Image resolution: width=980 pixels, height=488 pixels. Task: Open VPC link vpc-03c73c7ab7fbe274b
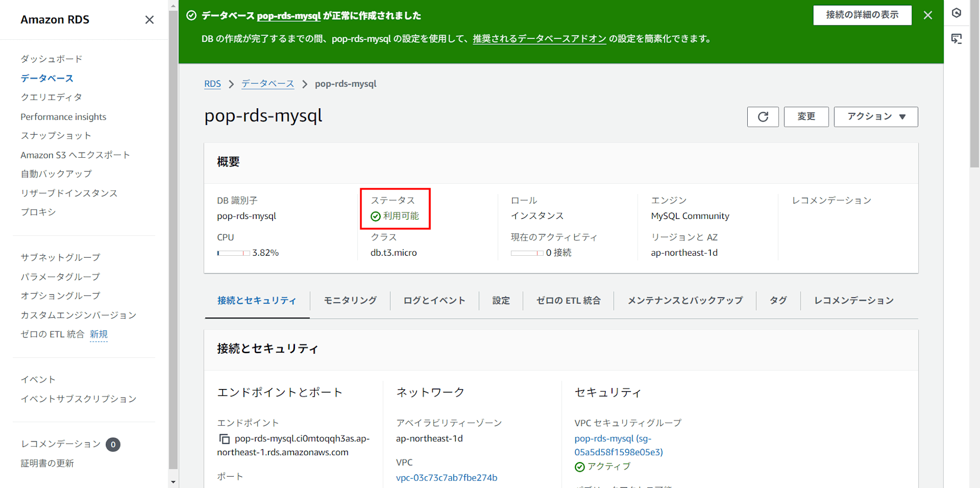[x=446, y=478]
